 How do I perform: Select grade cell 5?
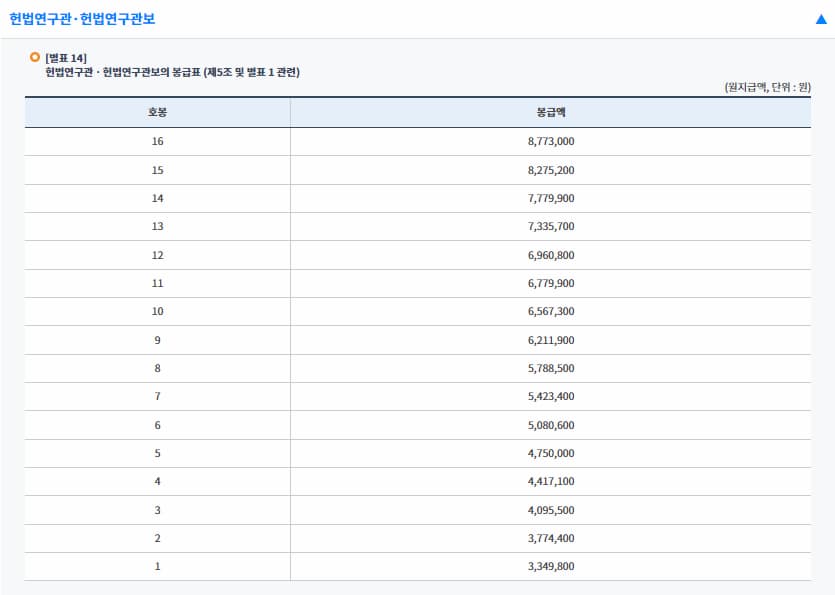coord(158,453)
